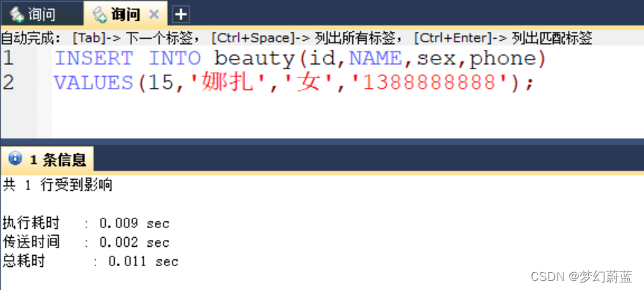Screen dimensions: 644x290
Task: Add a new query tab with plus button
Action: [181, 15]
